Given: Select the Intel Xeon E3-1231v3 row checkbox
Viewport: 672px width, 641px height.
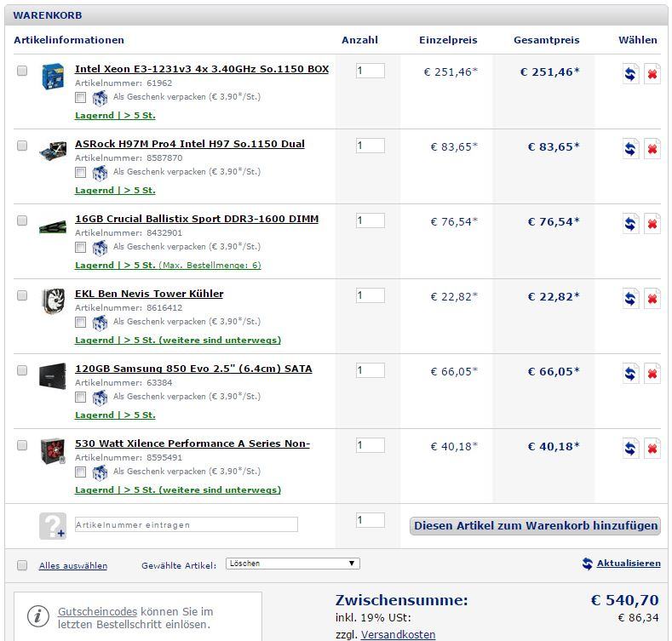Looking at the screenshot, I should point(22,71).
